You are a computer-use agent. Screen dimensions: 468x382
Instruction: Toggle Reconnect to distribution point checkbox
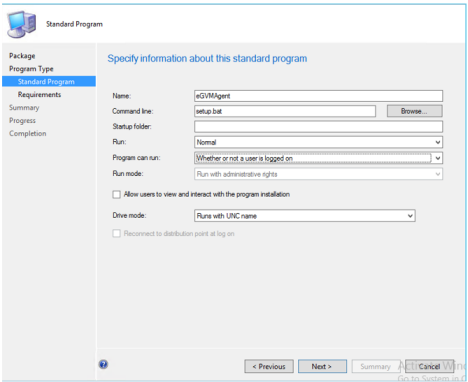coord(116,233)
